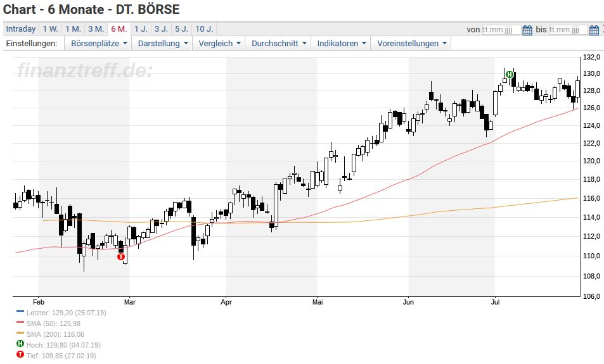Click the 126,0 y-axis price label
The width and height of the screenshot is (604, 364).
tap(592, 108)
